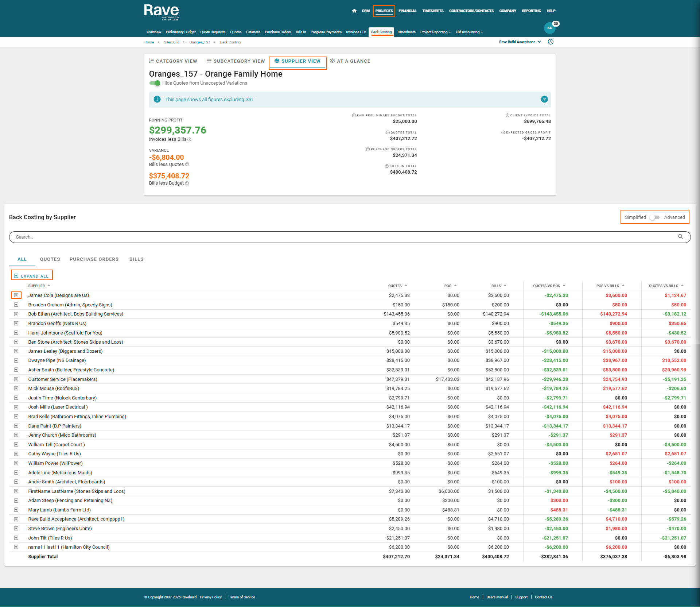Open the AD user avatar notifications
The height and width of the screenshot is (607, 700).
[x=550, y=28]
